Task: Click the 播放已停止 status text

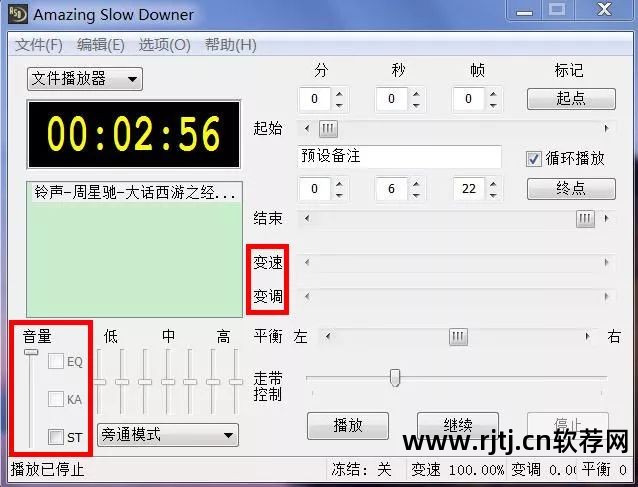Action: tap(47, 470)
